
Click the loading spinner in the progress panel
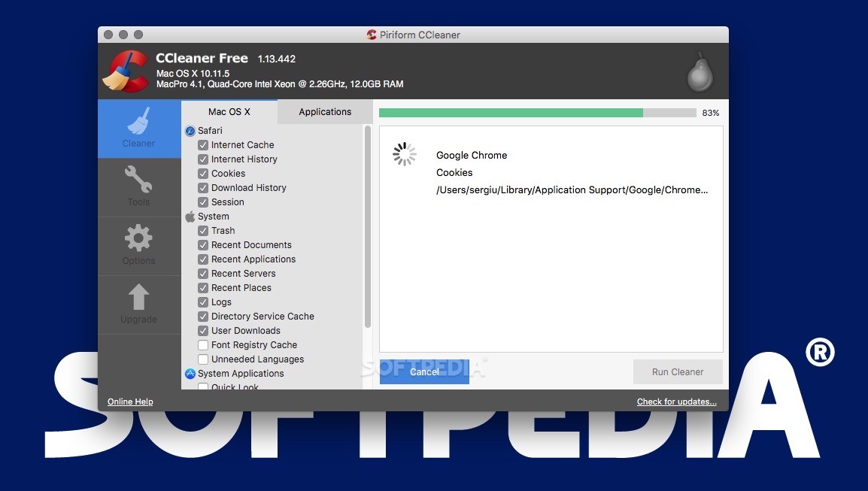point(404,153)
